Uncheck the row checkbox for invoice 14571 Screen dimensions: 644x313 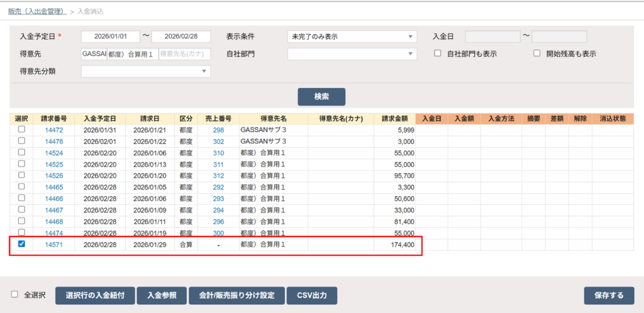(21, 244)
